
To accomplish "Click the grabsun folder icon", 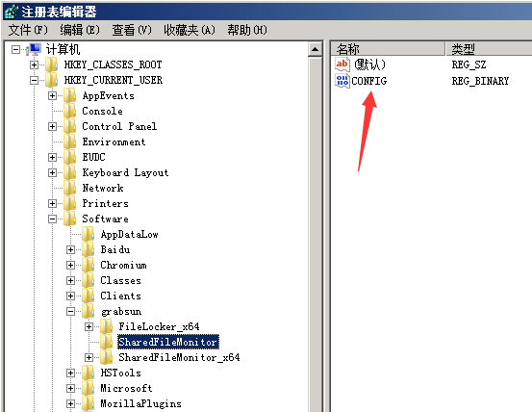I will point(89,311).
